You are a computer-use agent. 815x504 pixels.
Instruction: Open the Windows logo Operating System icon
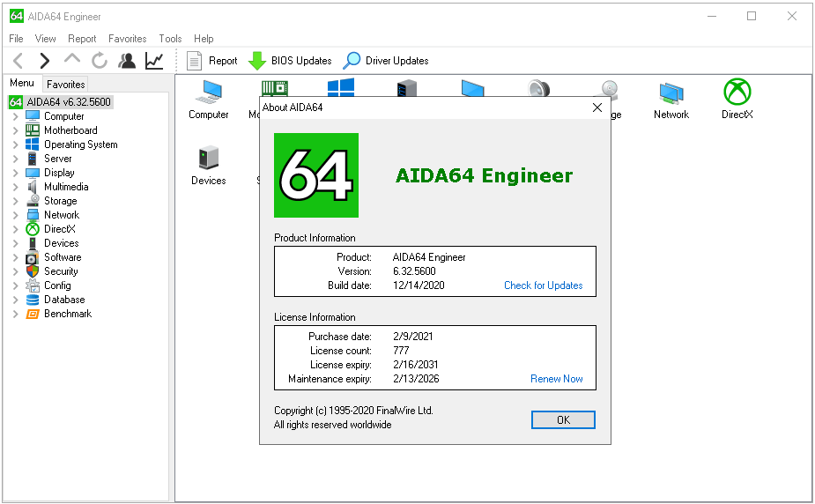click(x=341, y=87)
